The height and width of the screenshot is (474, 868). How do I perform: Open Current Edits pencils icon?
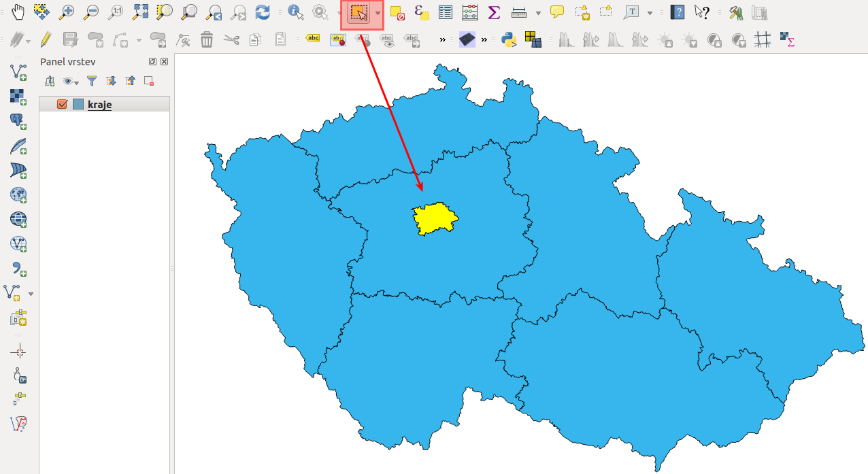(18, 39)
